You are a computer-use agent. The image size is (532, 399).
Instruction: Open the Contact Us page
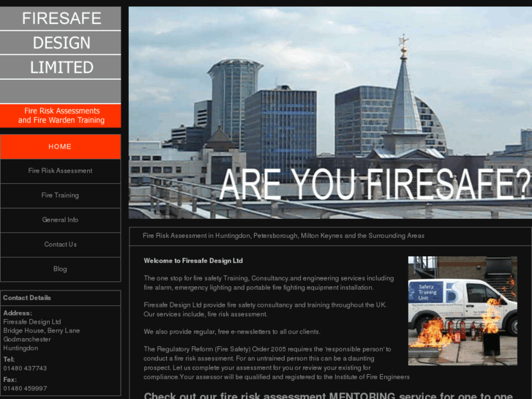[60, 245]
